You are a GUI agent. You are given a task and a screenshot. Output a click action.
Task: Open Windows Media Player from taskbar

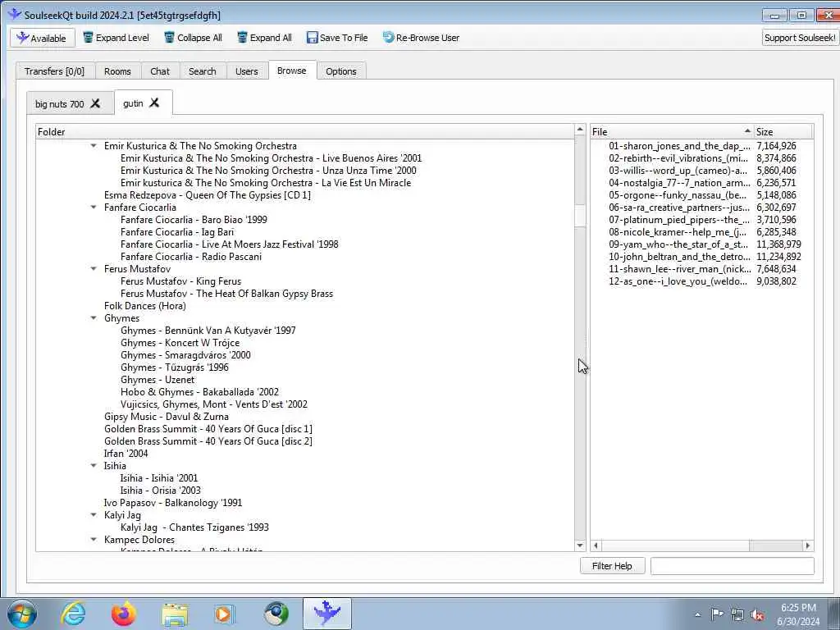[x=224, y=614]
